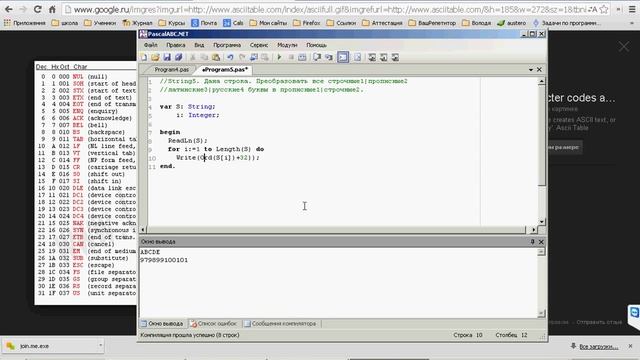The image size is (640, 360).
Task: Click the ASCII table image thumbnail
Action: (86, 183)
